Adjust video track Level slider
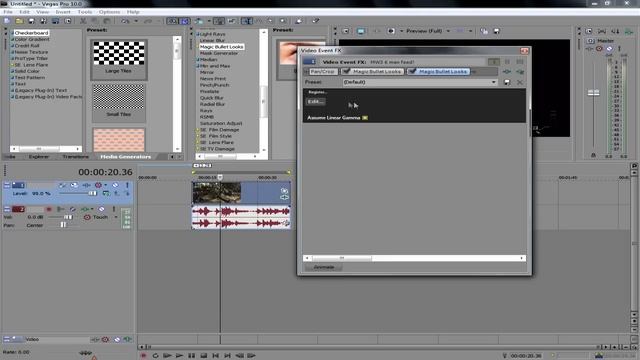The height and width of the screenshot is (360, 640). tap(93, 193)
